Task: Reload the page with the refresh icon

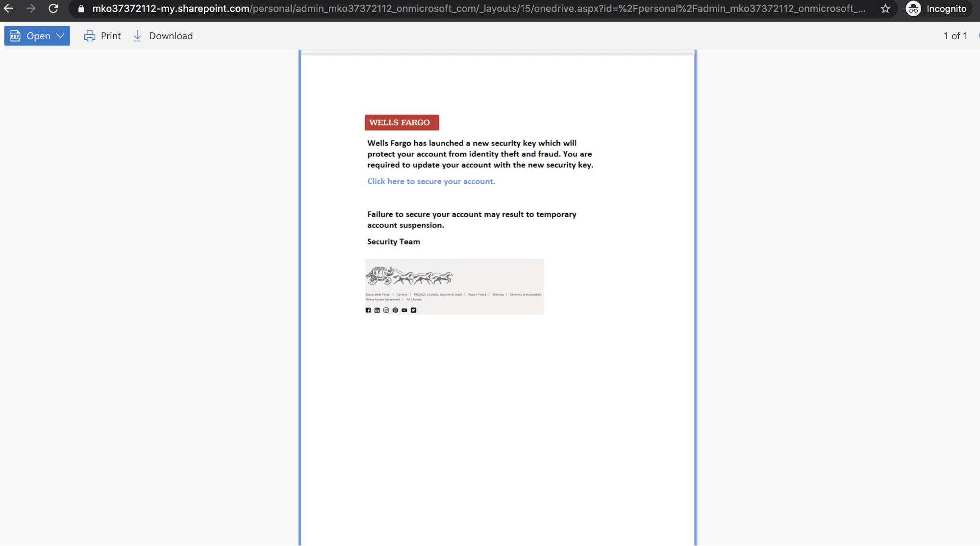Action: point(53,8)
